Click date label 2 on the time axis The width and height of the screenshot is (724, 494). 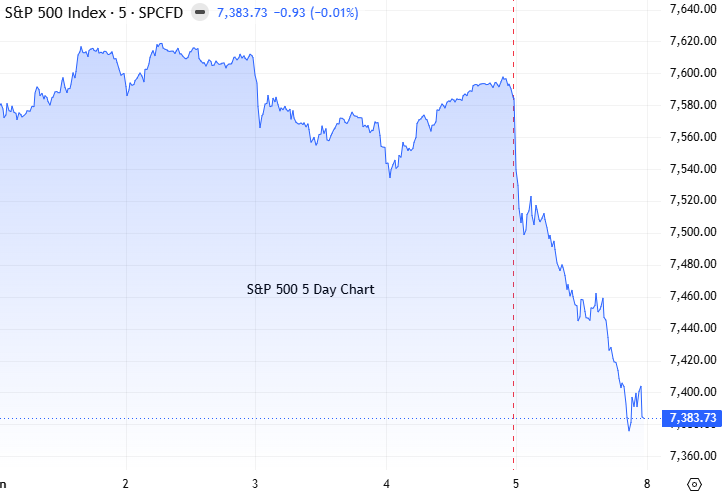(x=126, y=484)
